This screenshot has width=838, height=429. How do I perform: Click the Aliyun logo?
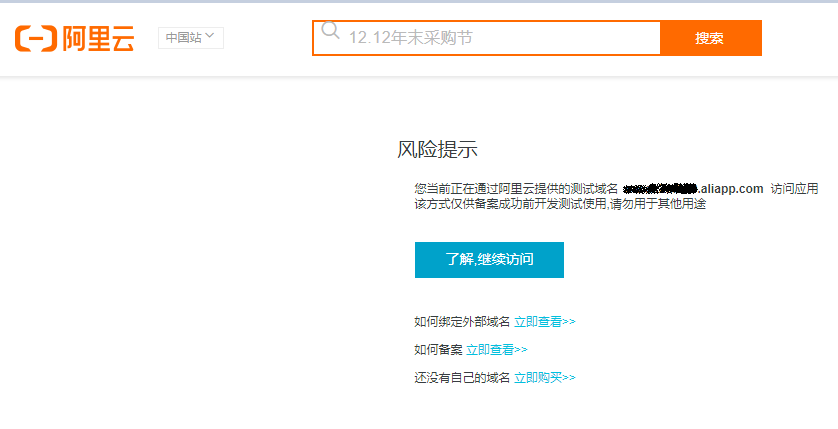74,39
